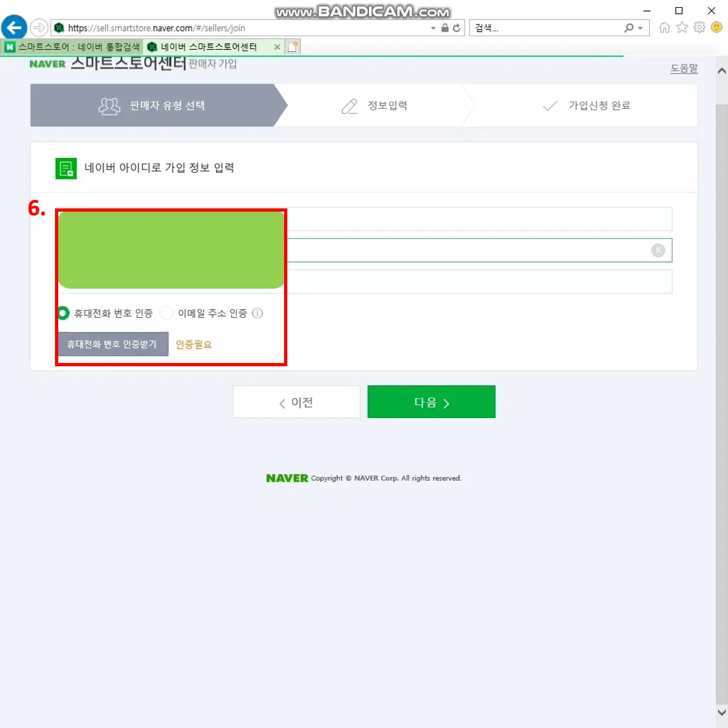Screen dimensions: 728x728
Task: Click the scrollbar down arrow
Action: tap(722, 712)
